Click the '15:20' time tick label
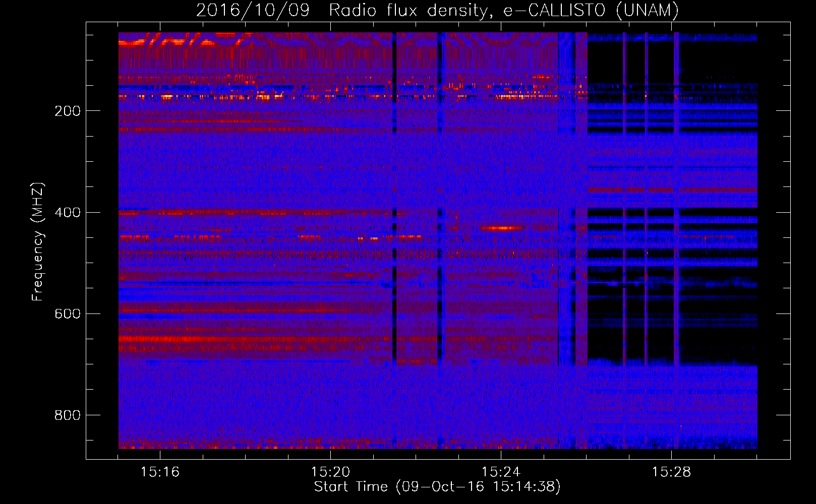 coord(330,472)
